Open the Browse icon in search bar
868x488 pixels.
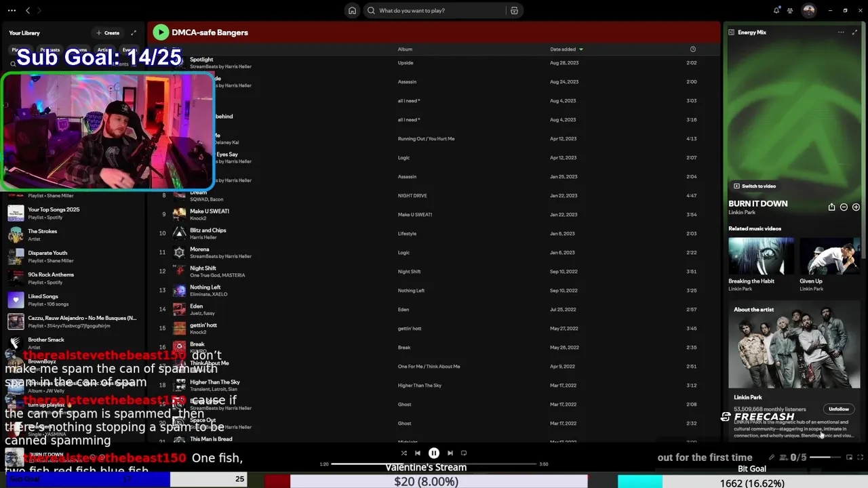[x=514, y=10]
